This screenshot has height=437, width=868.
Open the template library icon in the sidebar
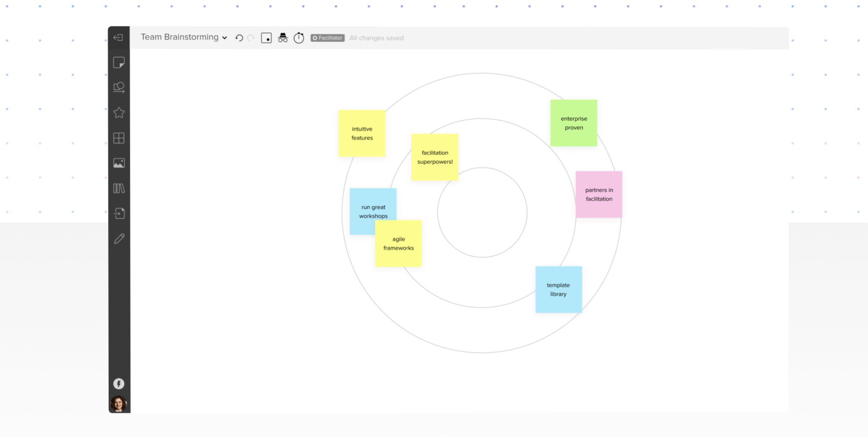click(x=119, y=188)
